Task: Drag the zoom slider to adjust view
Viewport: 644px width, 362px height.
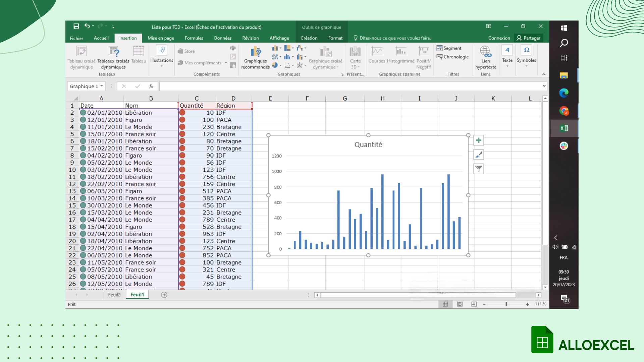Action: 506,304
